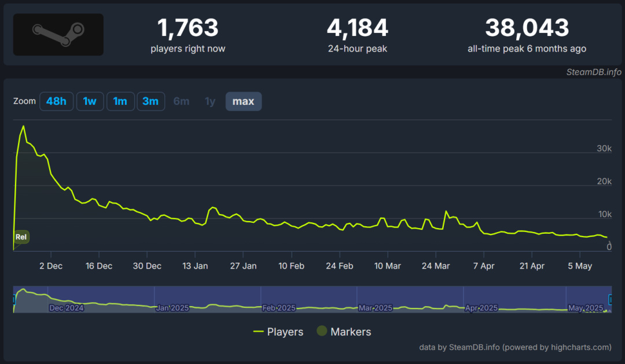Choose the 3m zoom option

point(150,101)
